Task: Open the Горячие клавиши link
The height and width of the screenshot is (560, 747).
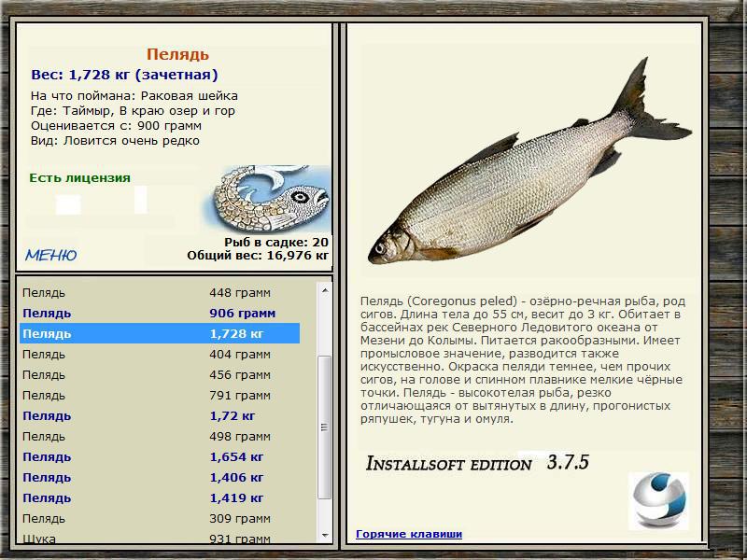Action: (409, 534)
